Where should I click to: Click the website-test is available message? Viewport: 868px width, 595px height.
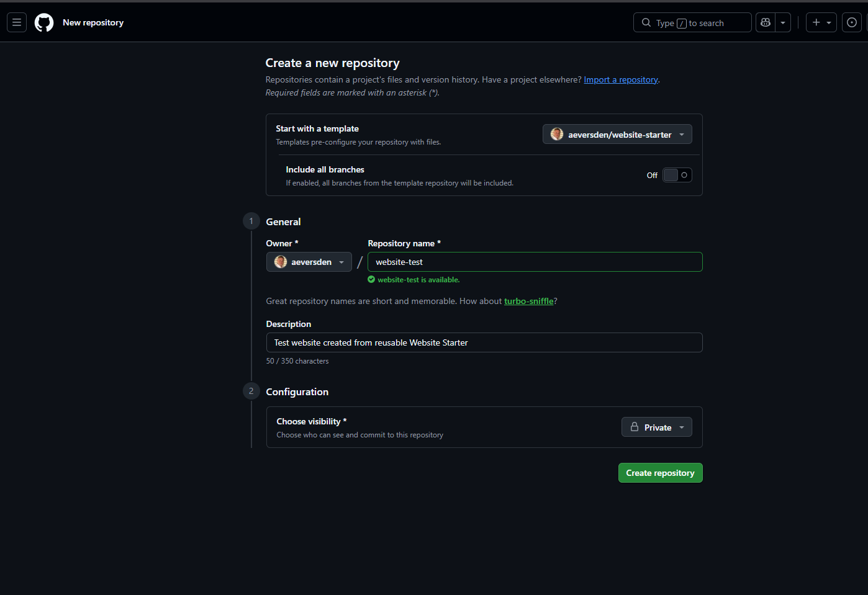click(x=418, y=280)
